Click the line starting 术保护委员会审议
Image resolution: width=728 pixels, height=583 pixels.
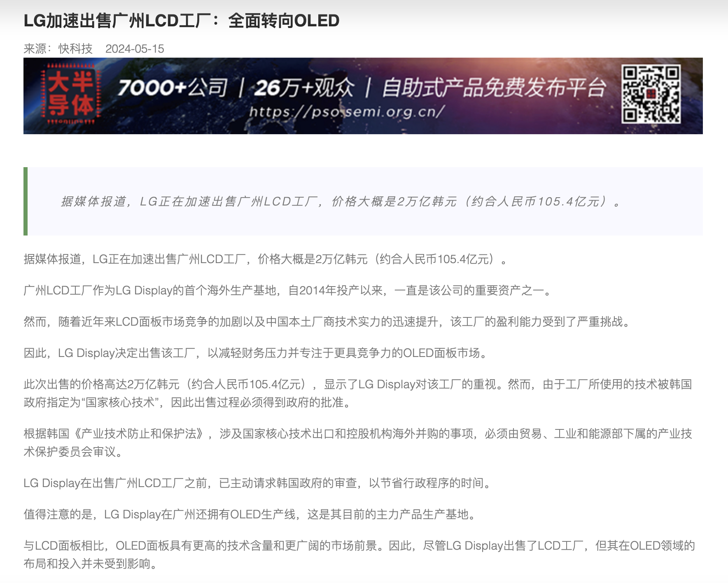tap(74, 452)
